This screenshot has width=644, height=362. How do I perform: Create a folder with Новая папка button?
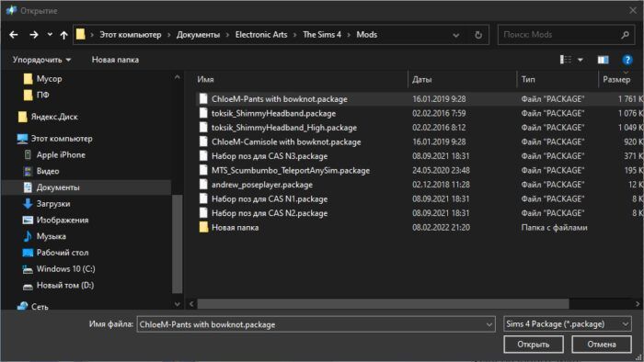coord(115,60)
